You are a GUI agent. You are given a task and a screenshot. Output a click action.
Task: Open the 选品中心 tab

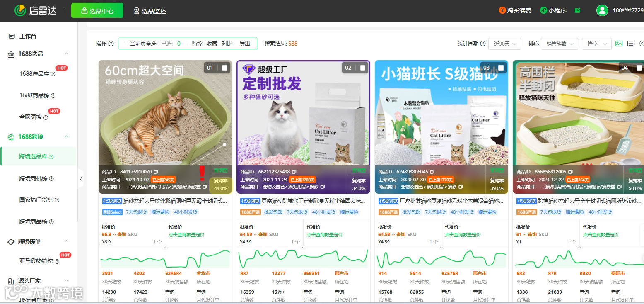click(x=97, y=11)
